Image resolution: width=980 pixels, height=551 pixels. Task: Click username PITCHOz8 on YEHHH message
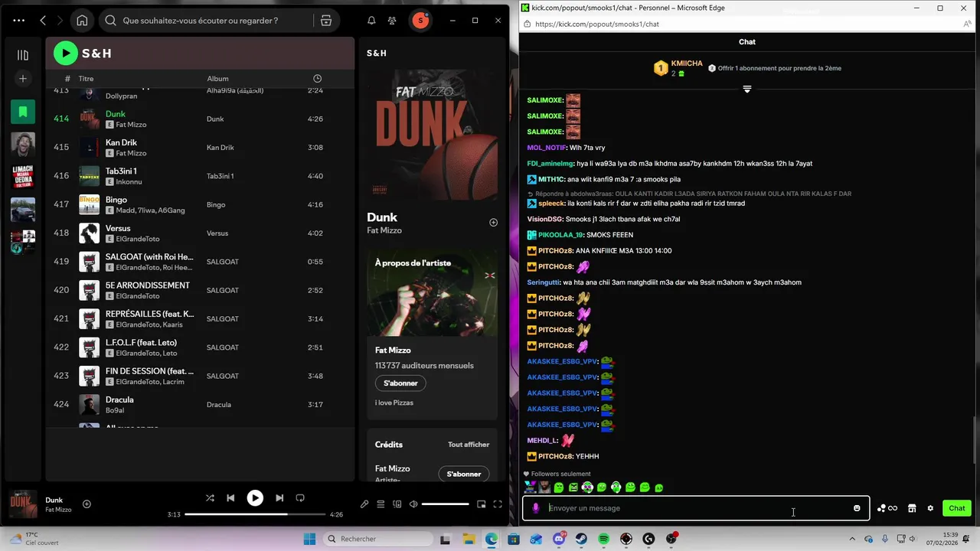555,456
